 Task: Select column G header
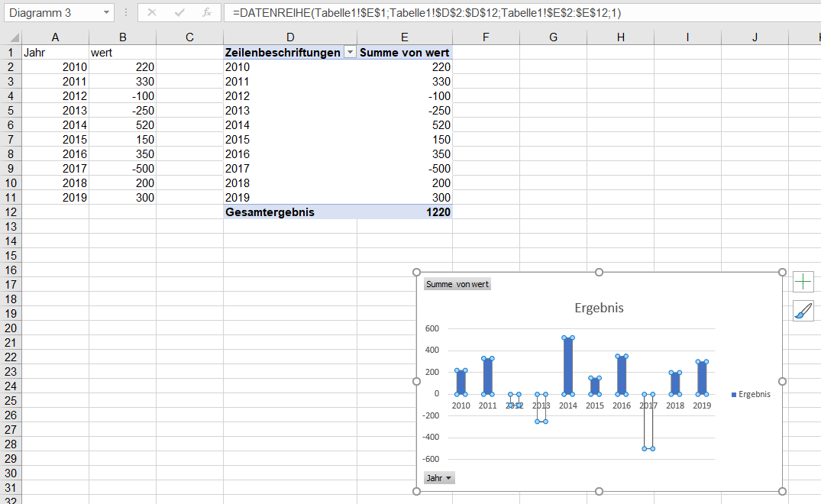tap(553, 37)
